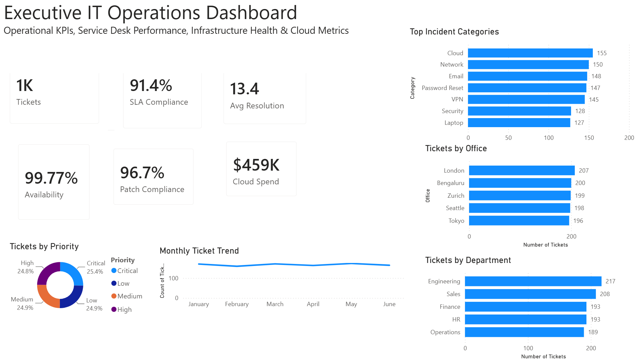
Task: Select the 13.4 Avg Resolution card
Action: pyautogui.click(x=265, y=98)
